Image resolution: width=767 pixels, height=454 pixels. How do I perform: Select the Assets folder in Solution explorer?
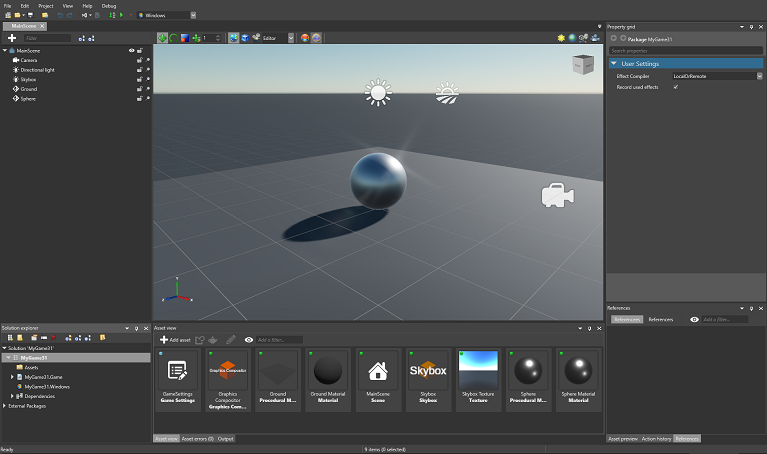point(27,367)
